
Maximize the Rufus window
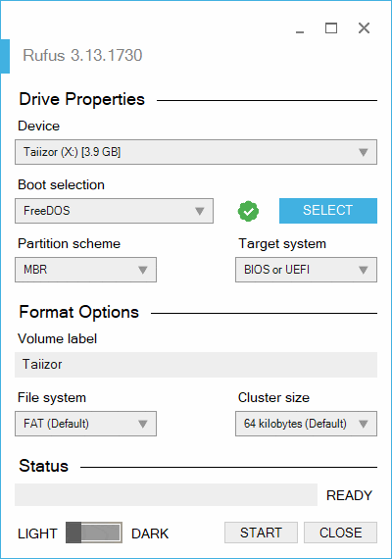pyautogui.click(x=331, y=28)
